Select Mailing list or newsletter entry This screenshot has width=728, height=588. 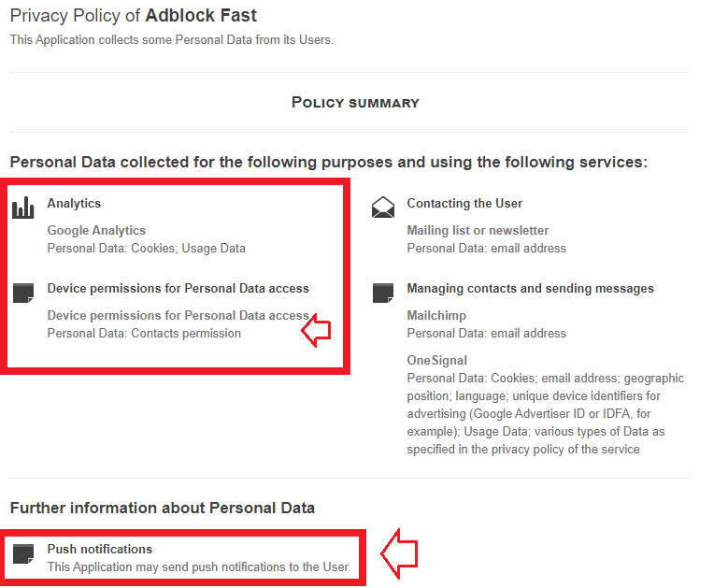478,230
